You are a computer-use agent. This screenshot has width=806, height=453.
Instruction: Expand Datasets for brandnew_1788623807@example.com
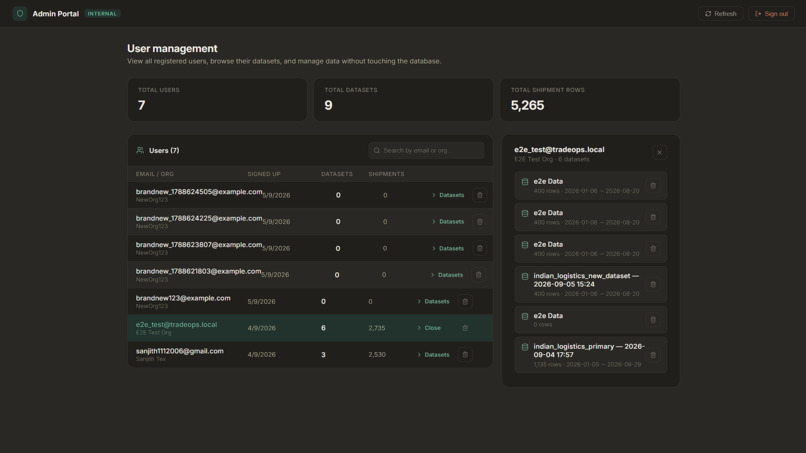[x=448, y=248]
